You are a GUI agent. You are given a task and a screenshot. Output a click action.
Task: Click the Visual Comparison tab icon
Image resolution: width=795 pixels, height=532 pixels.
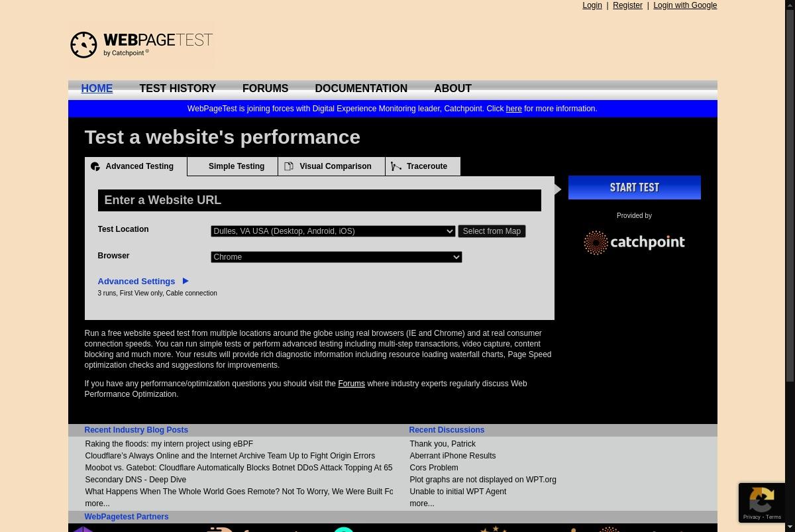[289, 166]
